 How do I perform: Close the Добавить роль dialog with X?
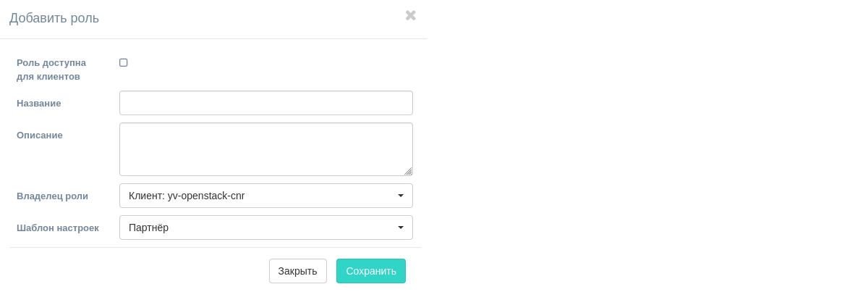(410, 15)
